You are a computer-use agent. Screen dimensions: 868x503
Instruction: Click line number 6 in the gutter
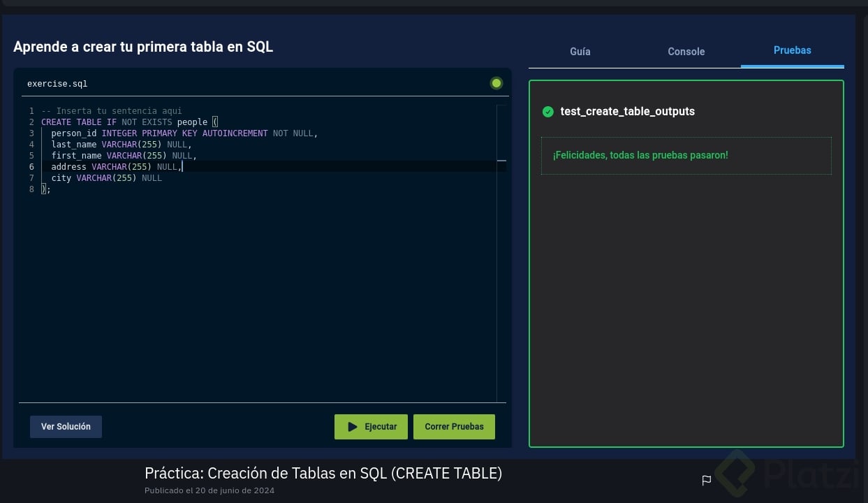[31, 167]
